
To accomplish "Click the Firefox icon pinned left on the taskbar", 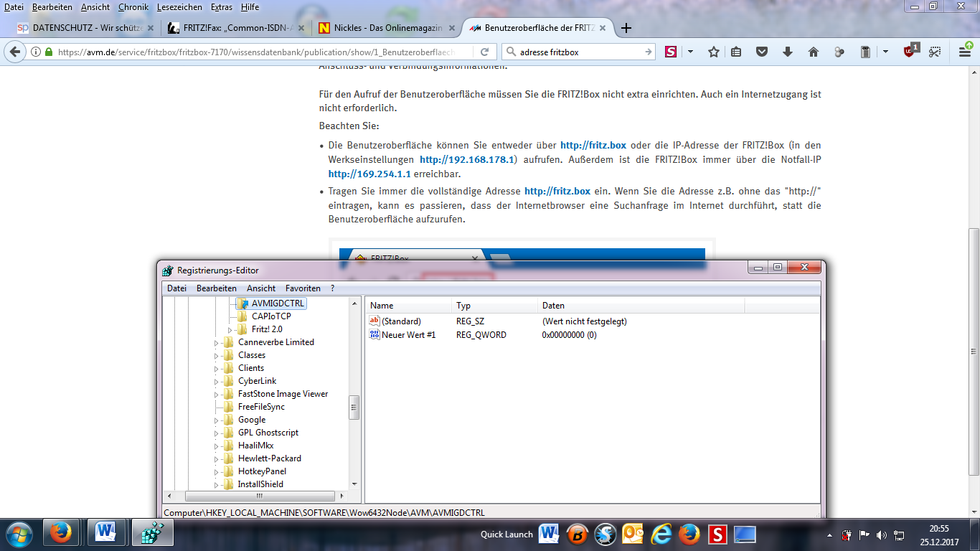I will (x=61, y=534).
